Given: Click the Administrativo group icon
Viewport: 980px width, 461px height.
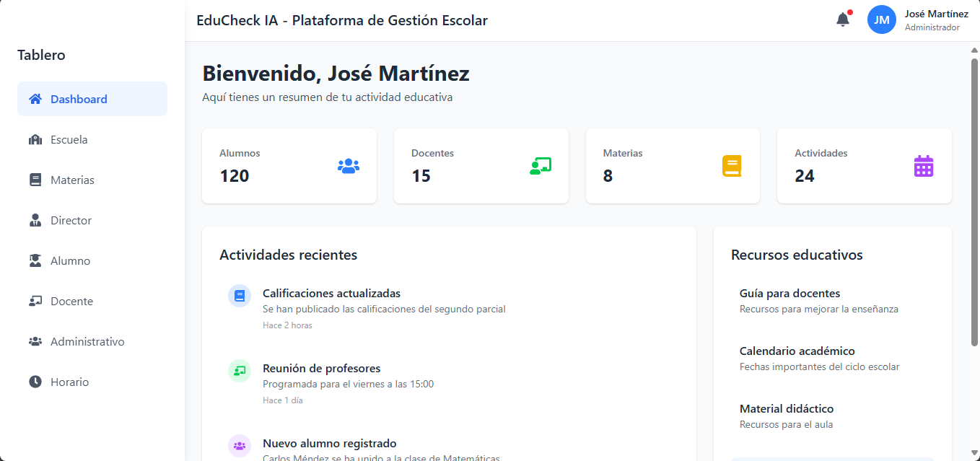Looking at the screenshot, I should [x=35, y=341].
